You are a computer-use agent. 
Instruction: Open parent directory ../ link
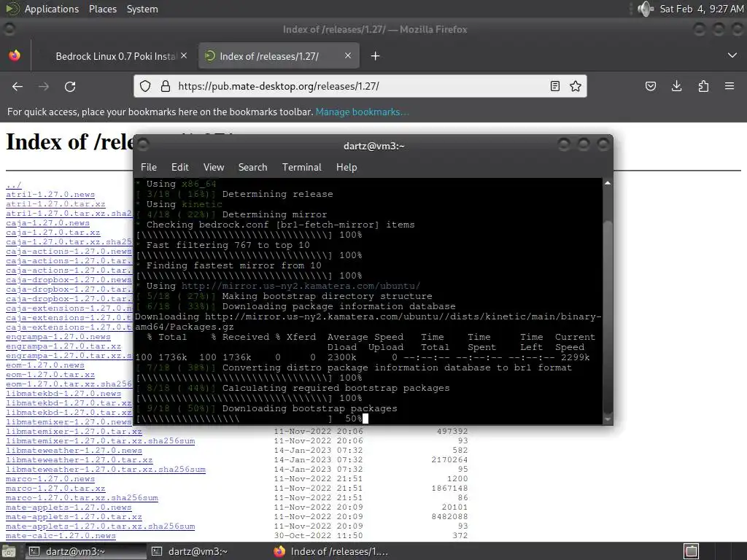click(x=13, y=184)
